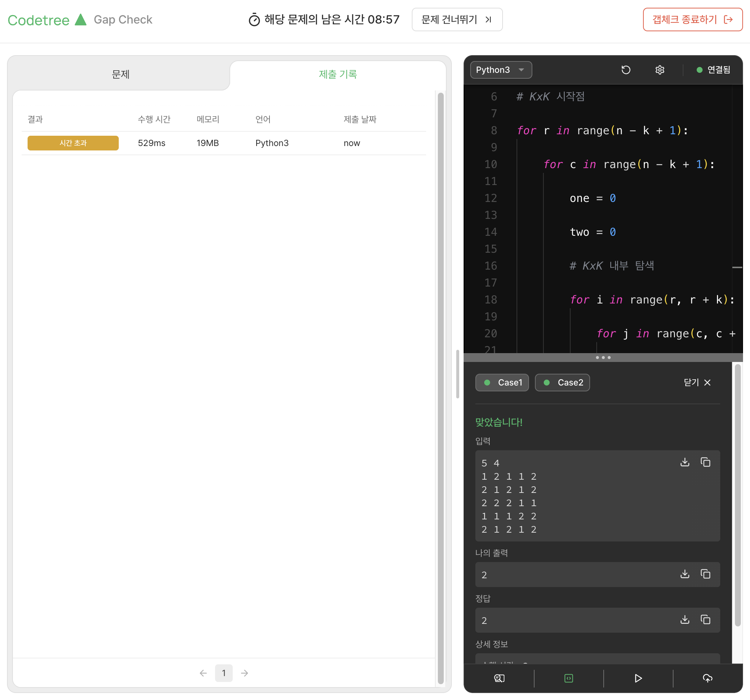The height and width of the screenshot is (700, 750).
Task: Go to previous submissions page arrow
Action: 203,673
